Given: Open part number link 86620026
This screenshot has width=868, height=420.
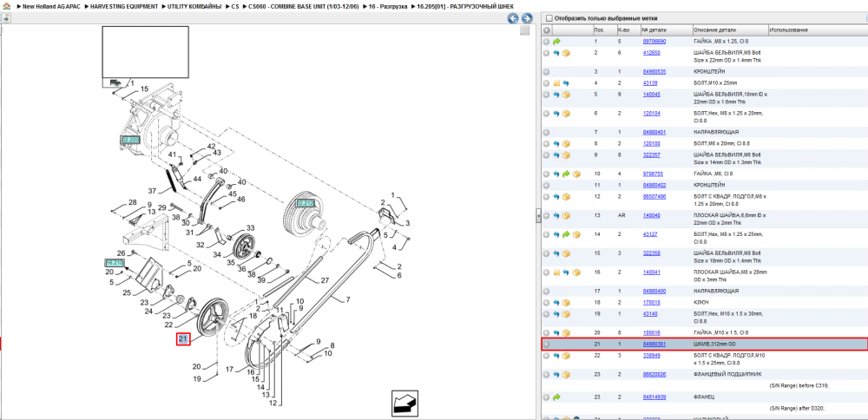Looking at the screenshot, I should point(654,375).
